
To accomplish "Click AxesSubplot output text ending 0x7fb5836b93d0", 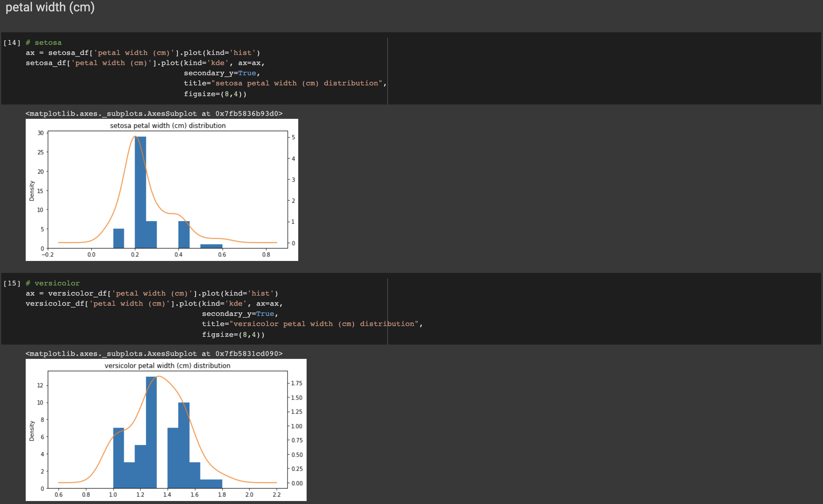I will click(154, 114).
